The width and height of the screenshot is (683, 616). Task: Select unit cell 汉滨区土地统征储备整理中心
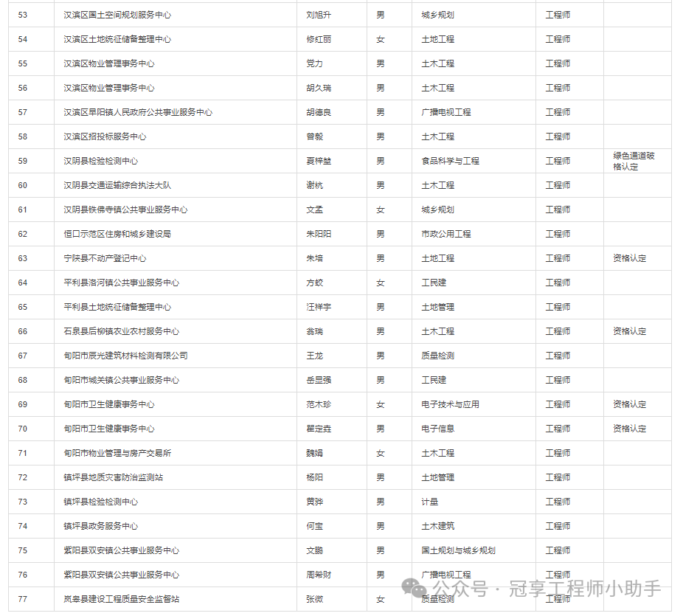tap(117, 39)
